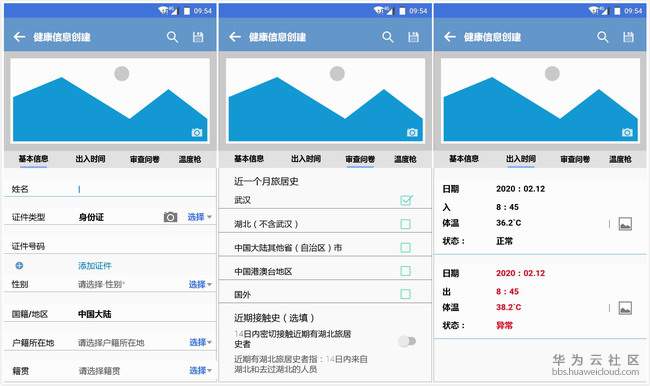Tap back arrow in middle phone screen
Viewport: 650px width, 386px height.
(x=235, y=37)
